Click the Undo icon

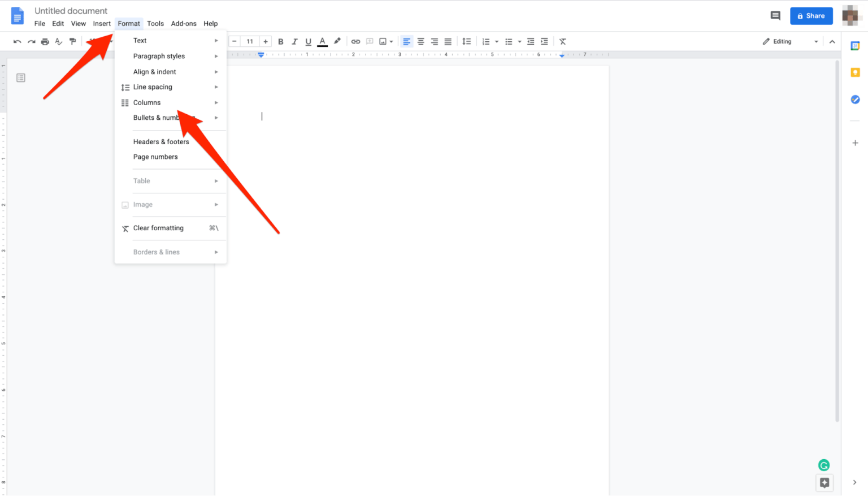pos(18,41)
